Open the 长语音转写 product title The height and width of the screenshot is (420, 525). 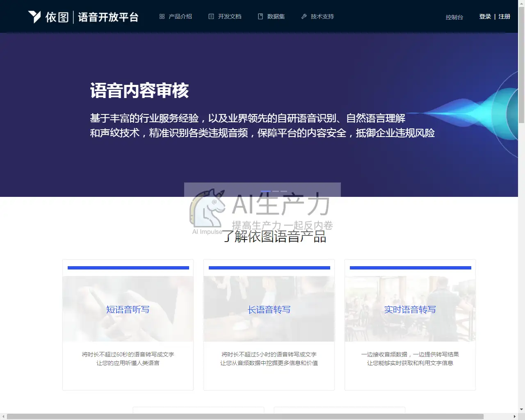269,310
